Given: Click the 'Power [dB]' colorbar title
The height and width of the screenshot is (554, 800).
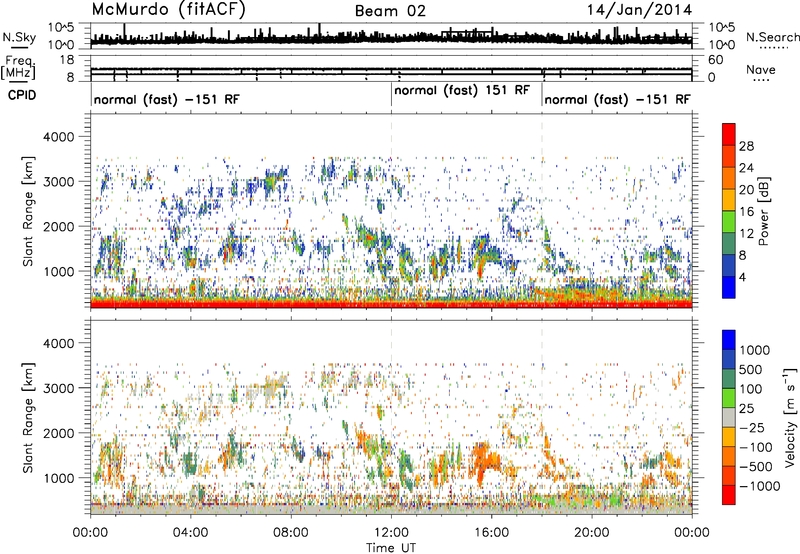Looking at the screenshot, I should click(x=764, y=211).
